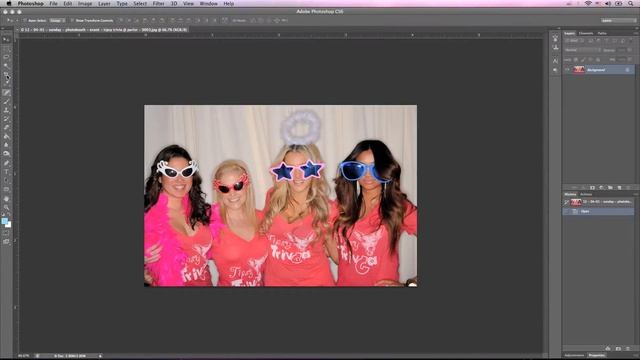Select the Open history state
The height and width of the screenshot is (360, 640).
pyautogui.click(x=598, y=211)
